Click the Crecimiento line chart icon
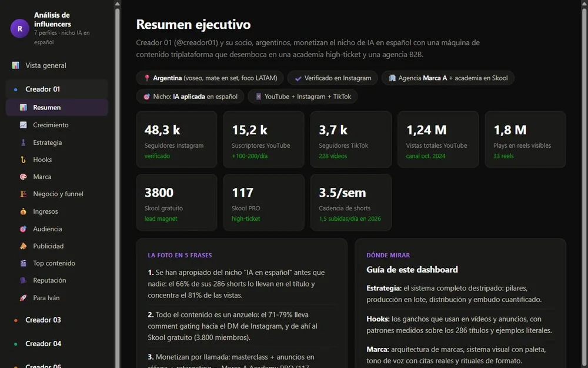Image resolution: width=588 pixels, height=368 pixels. [24, 125]
